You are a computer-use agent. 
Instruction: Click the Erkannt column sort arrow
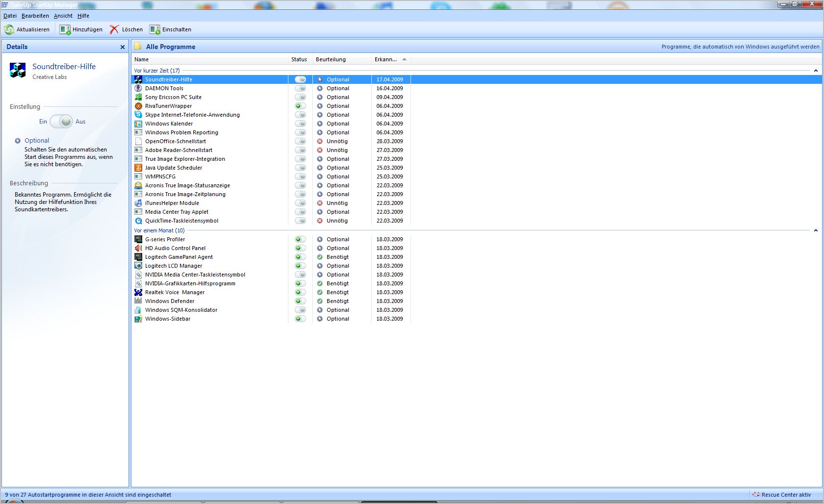(404, 59)
